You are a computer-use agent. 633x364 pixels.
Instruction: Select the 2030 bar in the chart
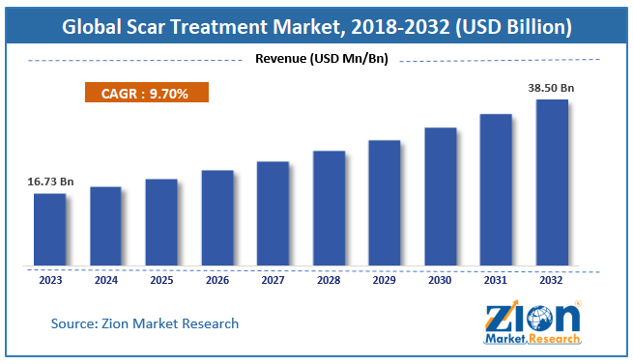click(x=441, y=197)
